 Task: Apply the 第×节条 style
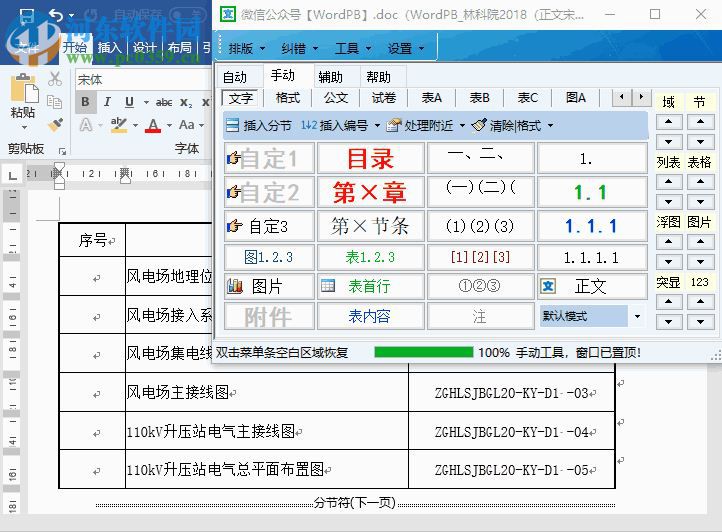point(371,226)
